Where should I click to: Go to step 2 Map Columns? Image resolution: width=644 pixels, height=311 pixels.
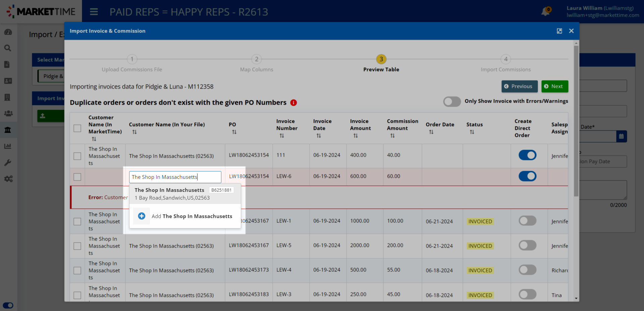pos(257,59)
